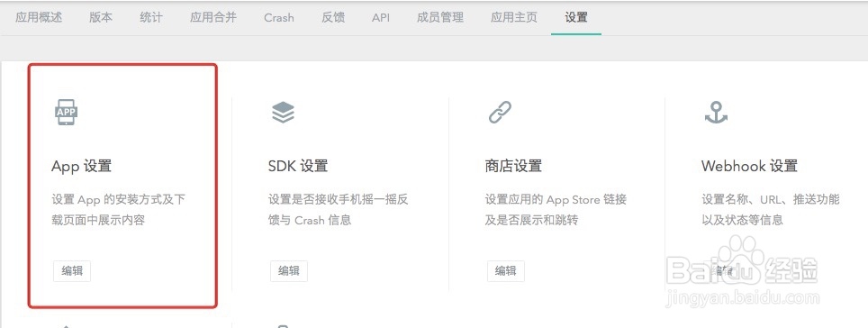Click 编辑 under SDK 设置
Screen dimensions: 868x328
(x=289, y=271)
